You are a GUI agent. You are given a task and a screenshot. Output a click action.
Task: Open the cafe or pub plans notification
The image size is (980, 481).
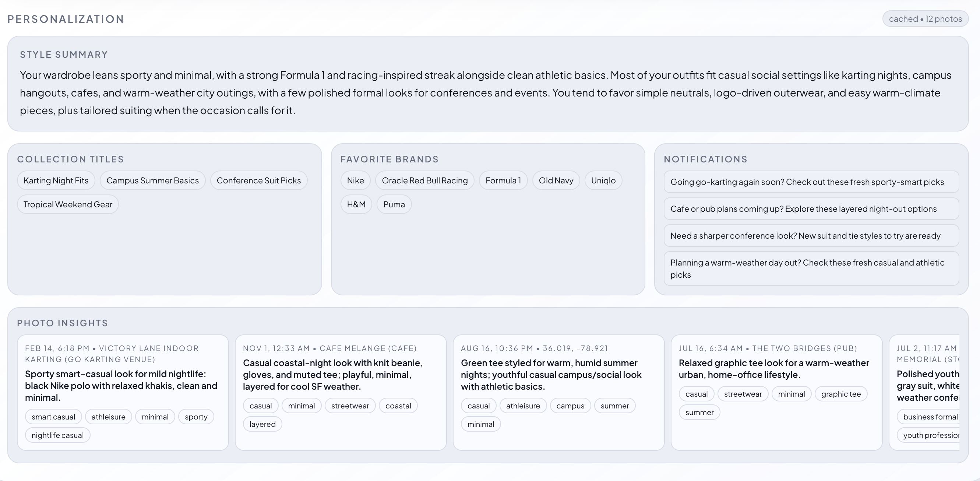pos(811,209)
